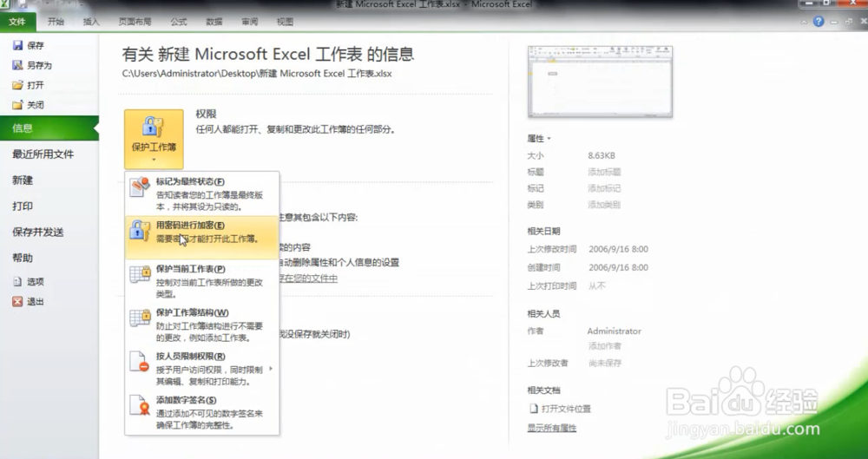This screenshot has width=868, height=459.
Task: Click Encrypt with Password lock icon
Action: 140,230
